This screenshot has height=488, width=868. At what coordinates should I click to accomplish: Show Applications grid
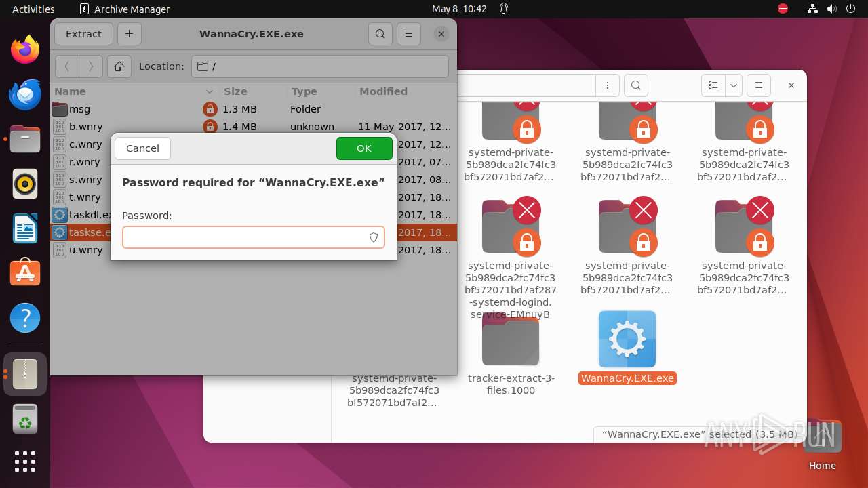pos(25,462)
